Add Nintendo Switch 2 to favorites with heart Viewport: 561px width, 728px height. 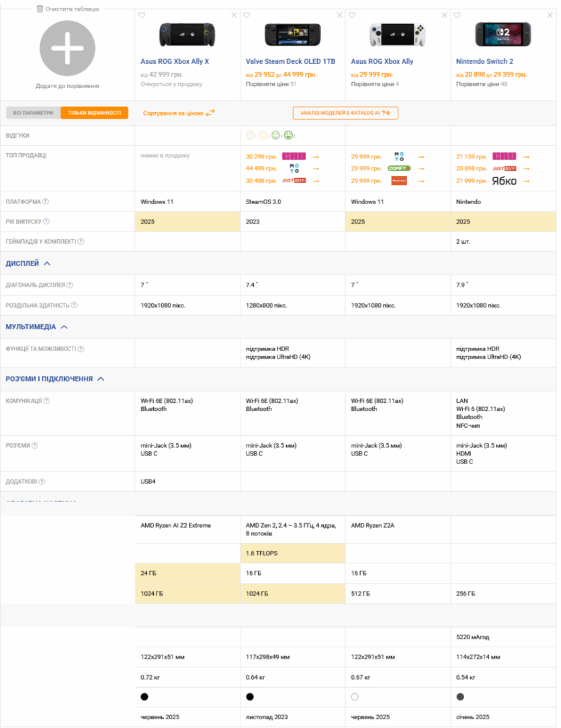(457, 15)
